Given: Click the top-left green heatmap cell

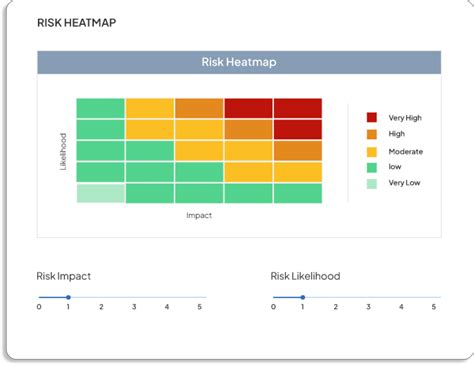Looking at the screenshot, I should pos(101,108).
